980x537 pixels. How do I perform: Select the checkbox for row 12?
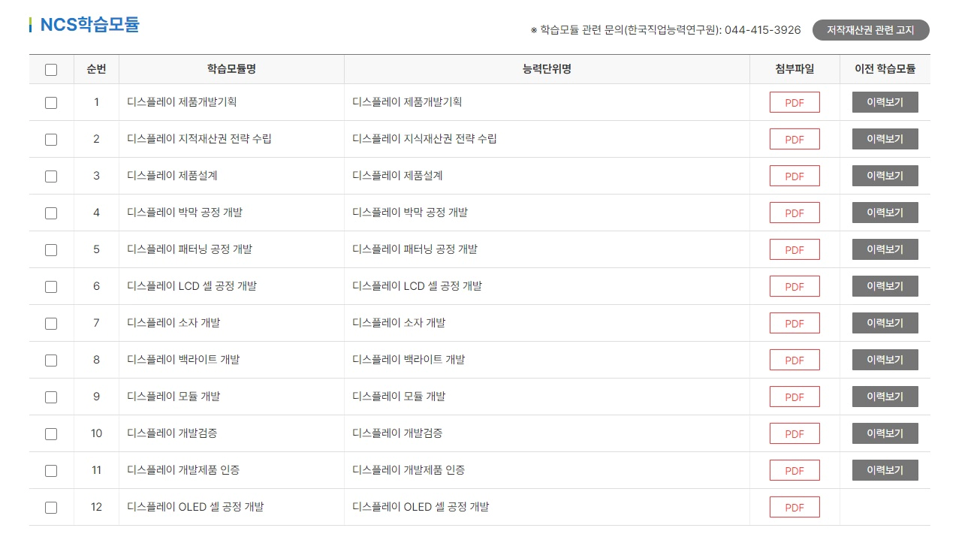click(51, 506)
